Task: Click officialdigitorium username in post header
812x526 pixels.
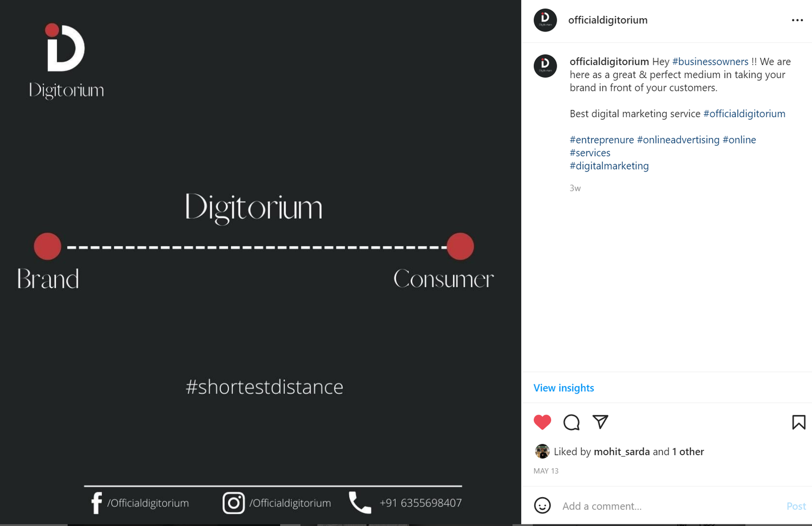Action: 607,20
